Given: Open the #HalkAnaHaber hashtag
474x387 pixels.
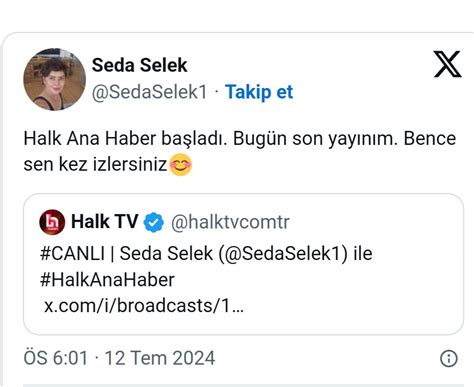Looking at the screenshot, I should click(x=107, y=279).
